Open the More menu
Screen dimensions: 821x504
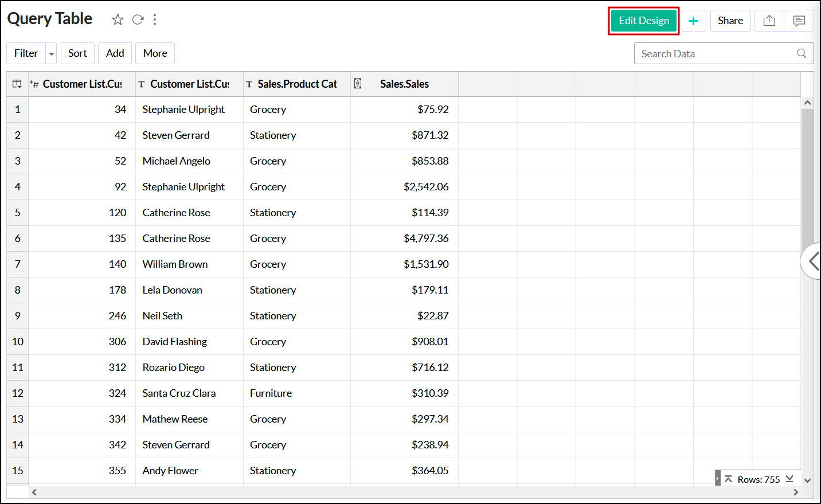tap(155, 53)
